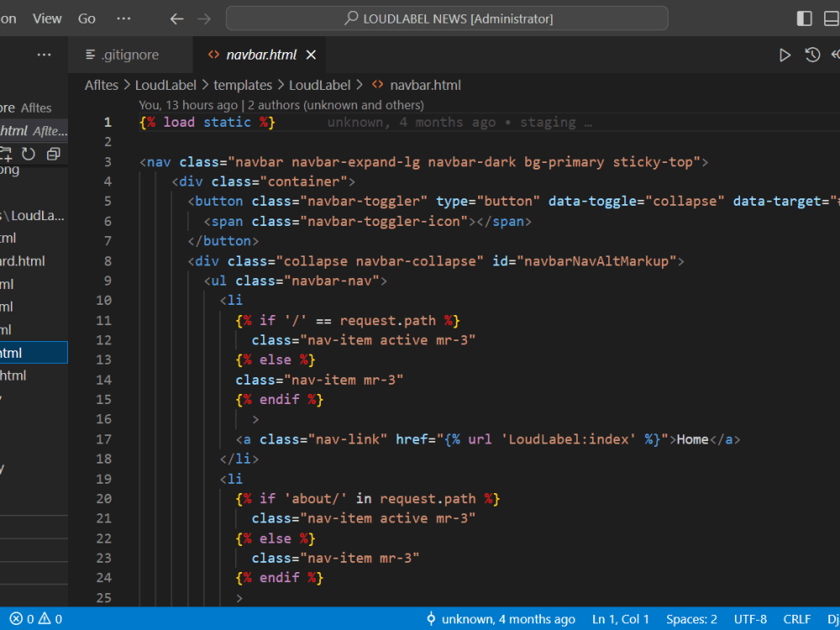The width and height of the screenshot is (840, 630).
Task: Go to line via Ln 1, Col 1 indicator
Action: pos(621,619)
